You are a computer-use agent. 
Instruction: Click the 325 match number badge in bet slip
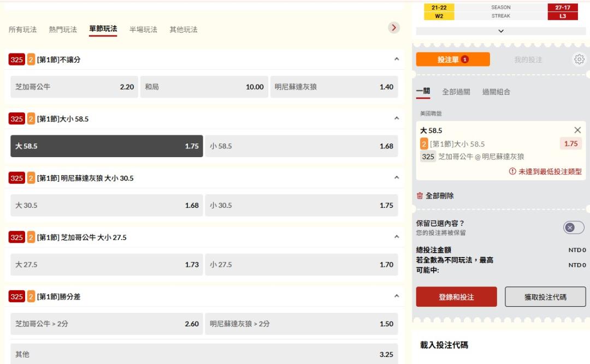pos(428,157)
